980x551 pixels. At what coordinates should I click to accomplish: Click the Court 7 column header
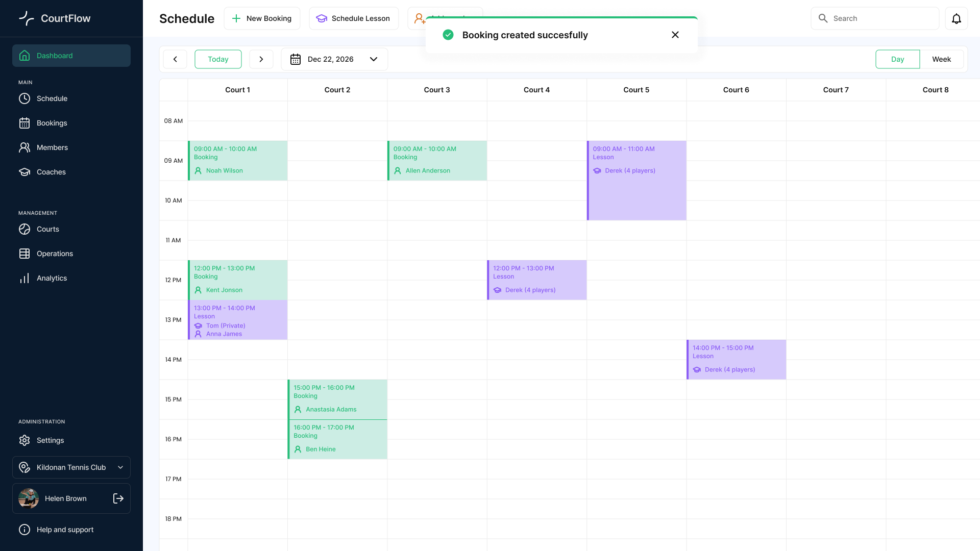836,90
